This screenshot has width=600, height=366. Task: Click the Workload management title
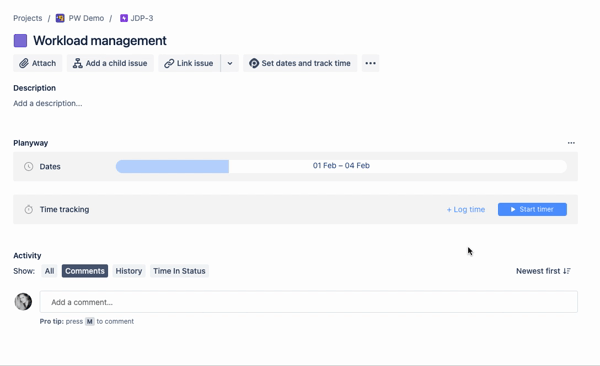pos(100,41)
